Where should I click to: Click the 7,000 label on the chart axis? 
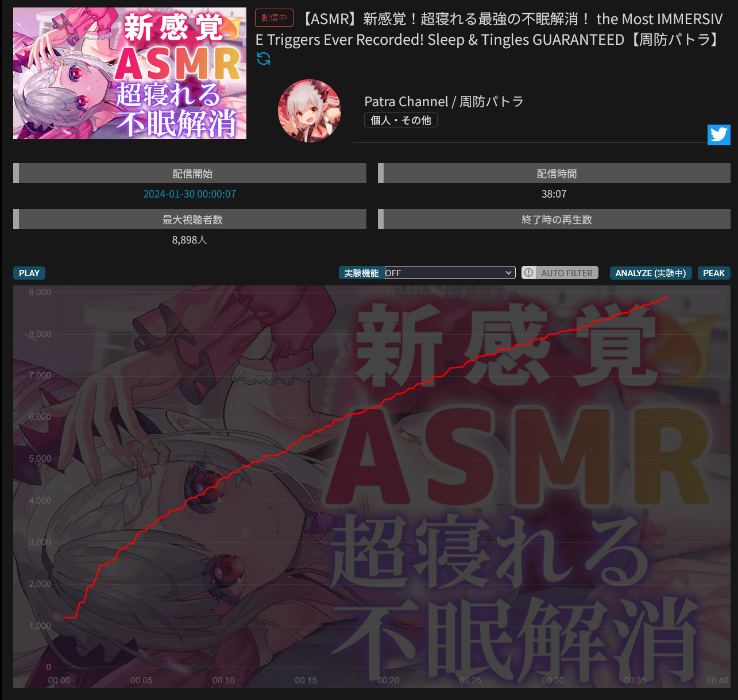pyautogui.click(x=40, y=376)
